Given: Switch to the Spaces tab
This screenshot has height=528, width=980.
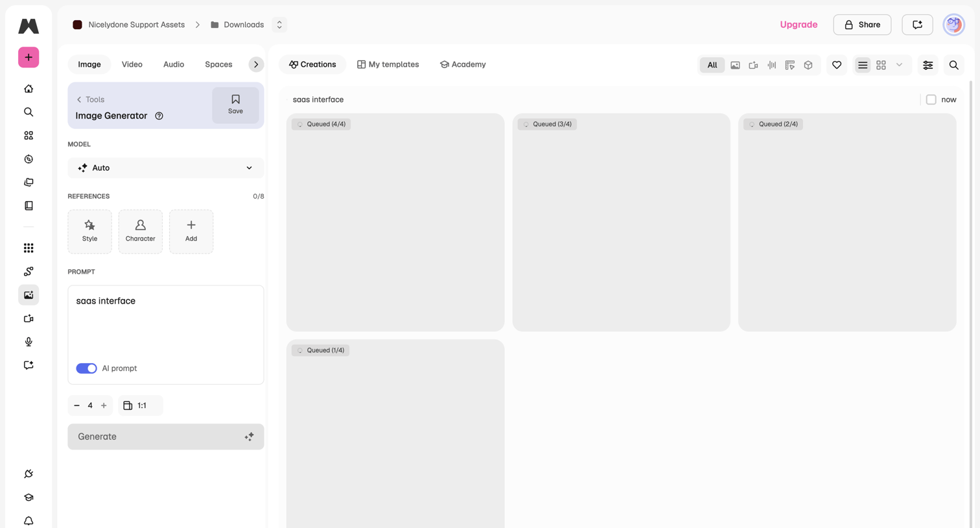Looking at the screenshot, I should (218, 64).
